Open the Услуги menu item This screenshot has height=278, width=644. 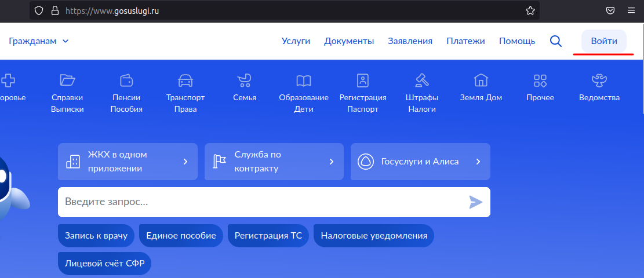(296, 41)
